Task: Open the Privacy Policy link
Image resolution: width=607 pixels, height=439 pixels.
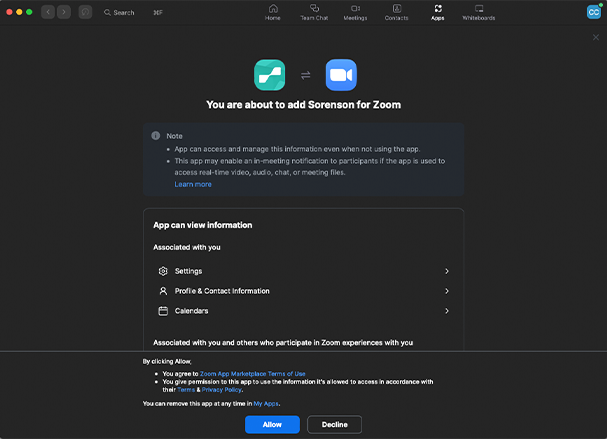Action: click(221, 389)
